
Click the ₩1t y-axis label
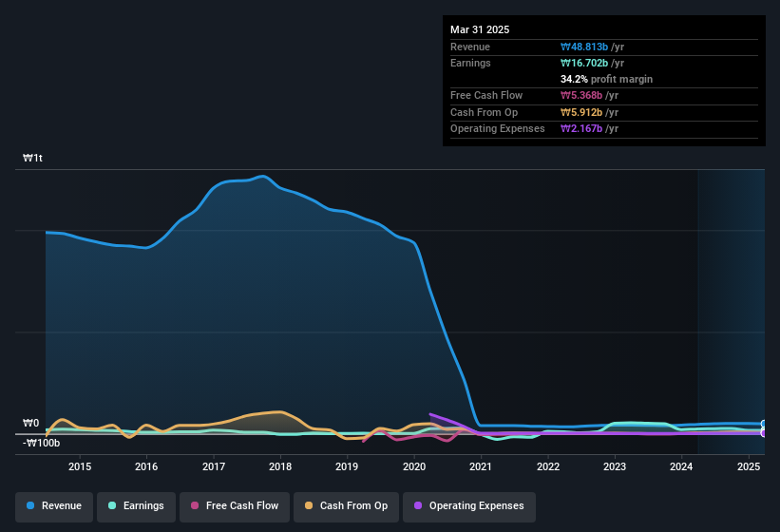(33, 158)
